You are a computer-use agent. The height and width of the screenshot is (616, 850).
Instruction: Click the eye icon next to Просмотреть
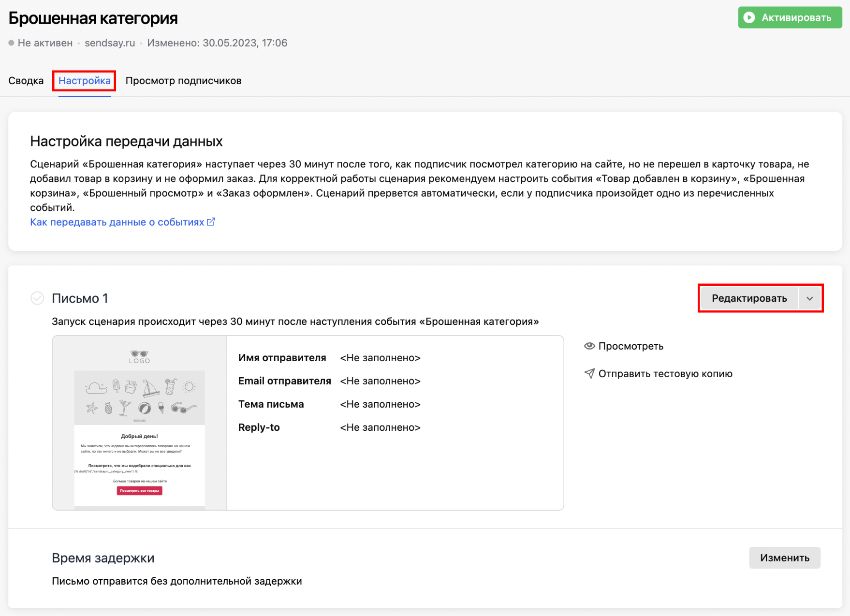tap(589, 346)
